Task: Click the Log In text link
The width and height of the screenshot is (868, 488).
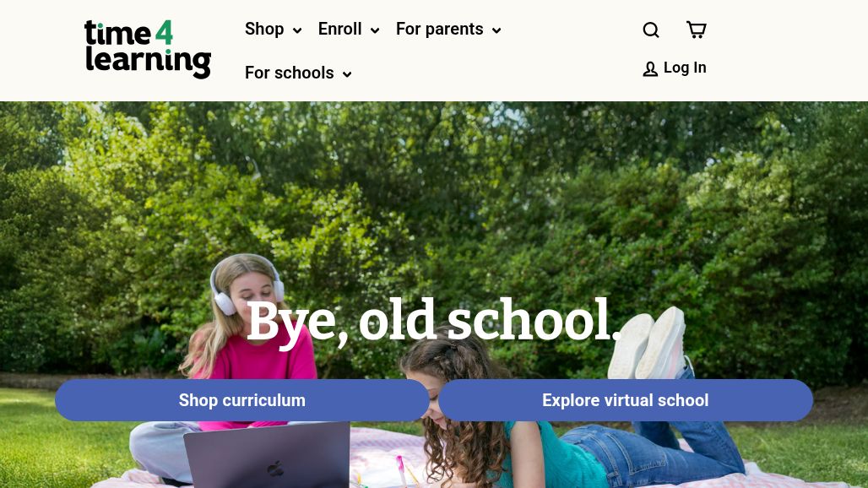Action: [x=685, y=68]
